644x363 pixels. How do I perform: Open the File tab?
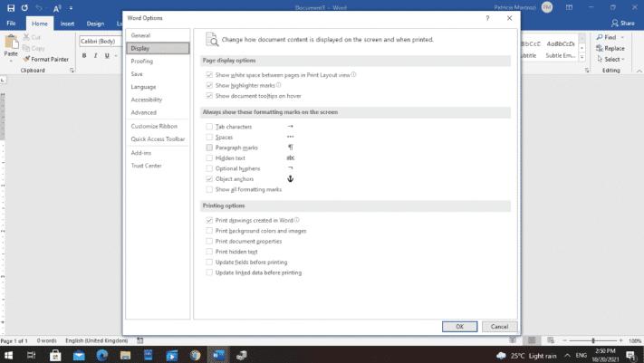click(x=12, y=24)
